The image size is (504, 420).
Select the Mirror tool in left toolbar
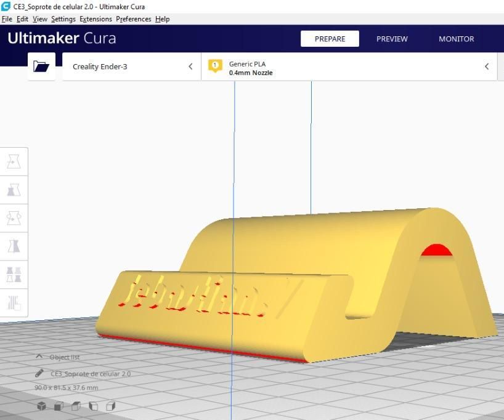(x=14, y=246)
